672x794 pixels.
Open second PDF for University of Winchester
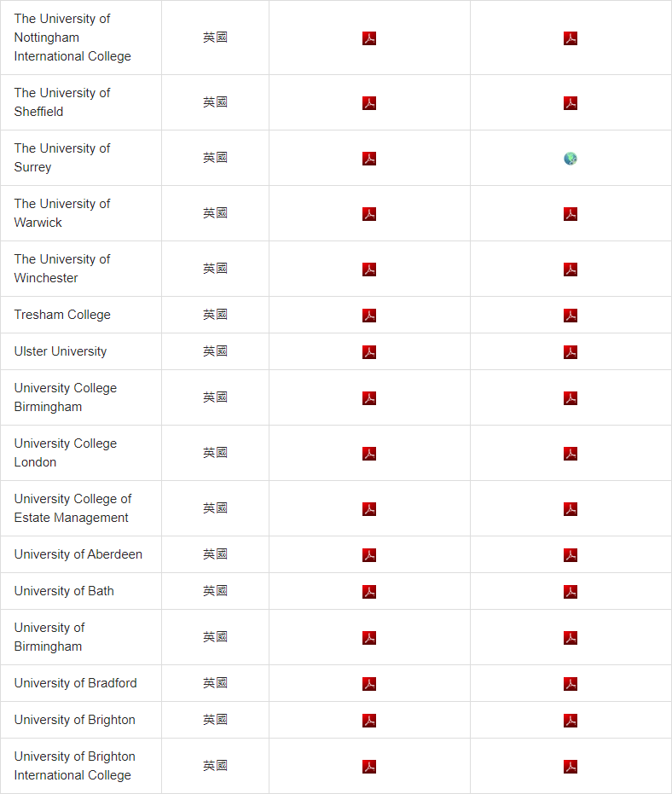571,269
